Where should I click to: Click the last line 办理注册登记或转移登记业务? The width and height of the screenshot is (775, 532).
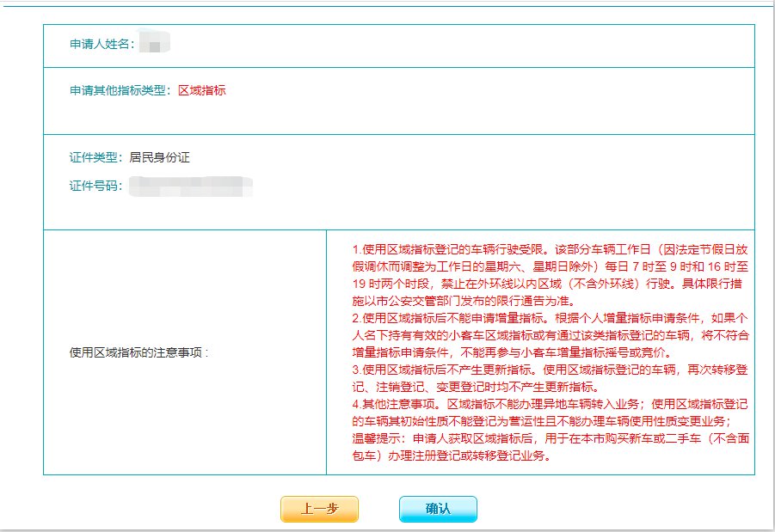[x=451, y=456]
